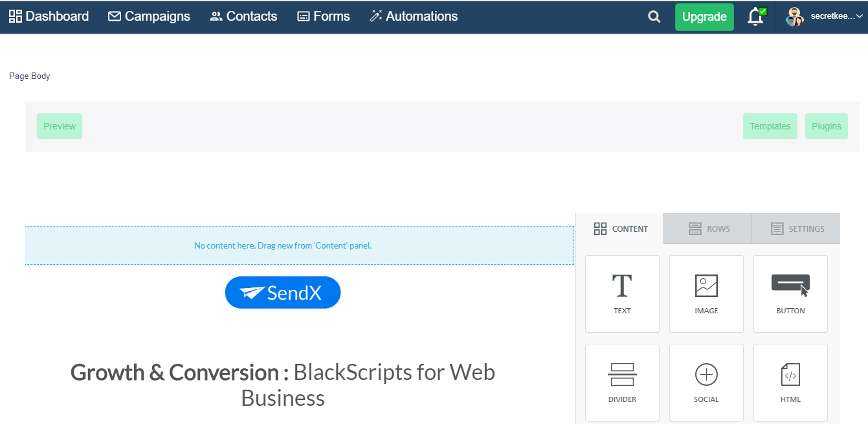Insert a DIVIDER element
Screen dimensions: 868x424
pyautogui.click(x=621, y=382)
